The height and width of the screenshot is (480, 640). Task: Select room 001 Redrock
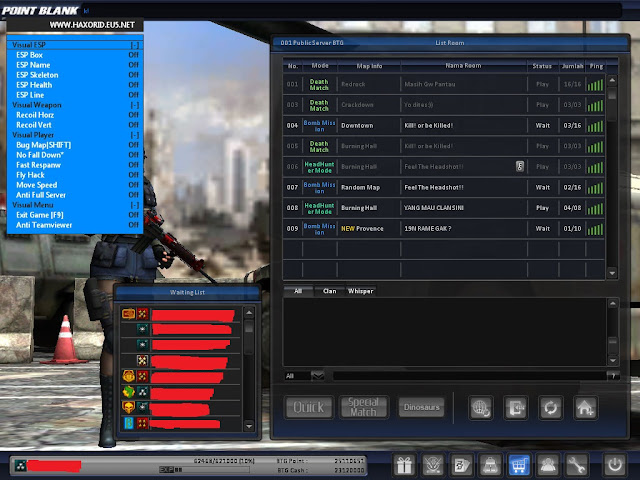click(x=444, y=84)
